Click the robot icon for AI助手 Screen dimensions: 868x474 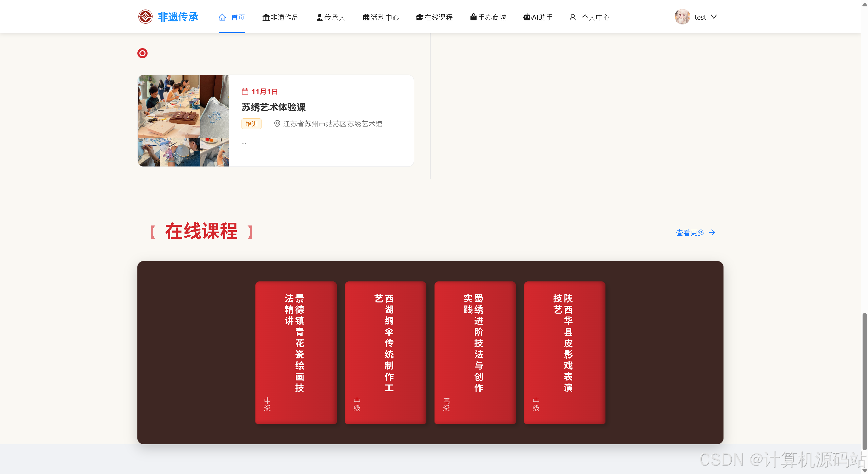(526, 17)
